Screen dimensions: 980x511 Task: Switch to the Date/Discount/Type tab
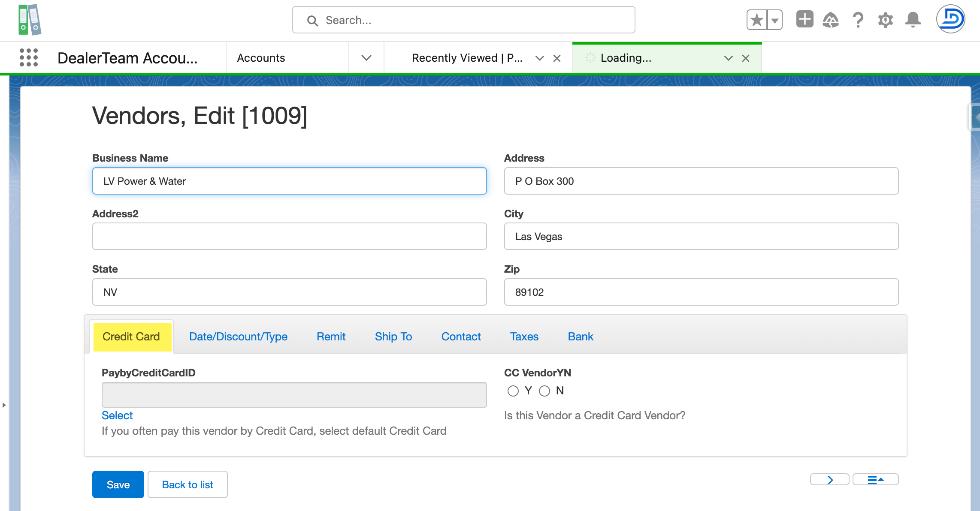click(238, 337)
